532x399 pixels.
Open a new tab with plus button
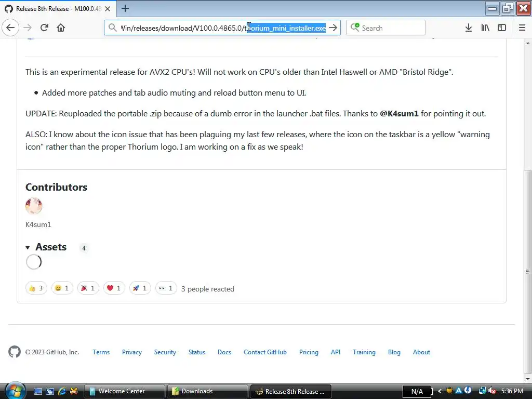click(125, 8)
